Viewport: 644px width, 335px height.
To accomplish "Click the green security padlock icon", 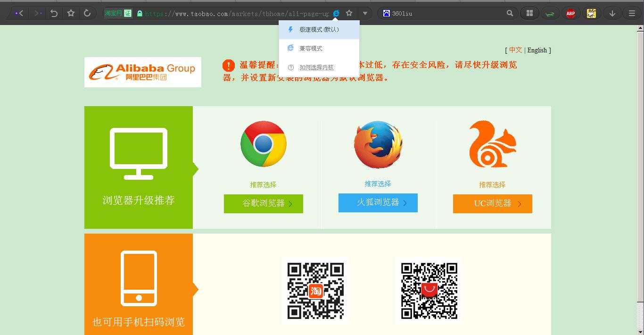I will [x=140, y=14].
